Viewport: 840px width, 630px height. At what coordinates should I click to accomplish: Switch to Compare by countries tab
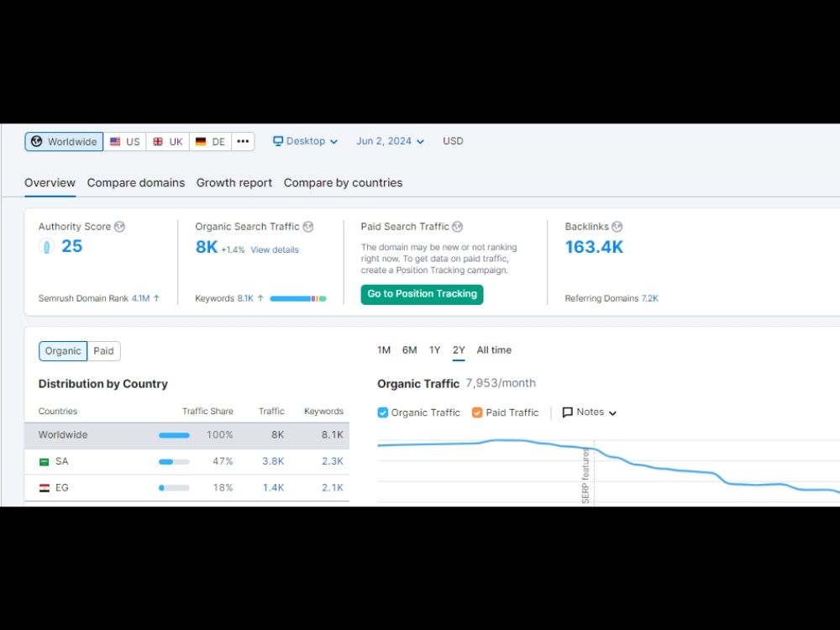[x=343, y=182]
